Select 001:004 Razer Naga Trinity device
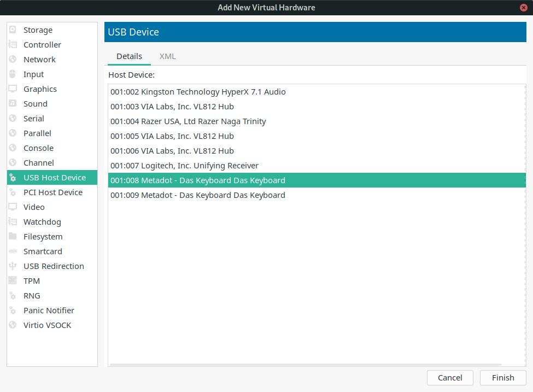Screen dimensions: 533x392 317,121
